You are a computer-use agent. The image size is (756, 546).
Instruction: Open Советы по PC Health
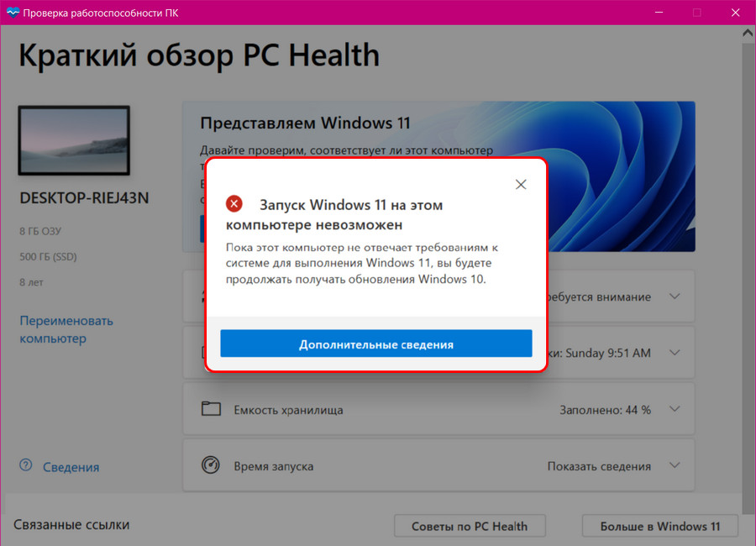coord(470,526)
